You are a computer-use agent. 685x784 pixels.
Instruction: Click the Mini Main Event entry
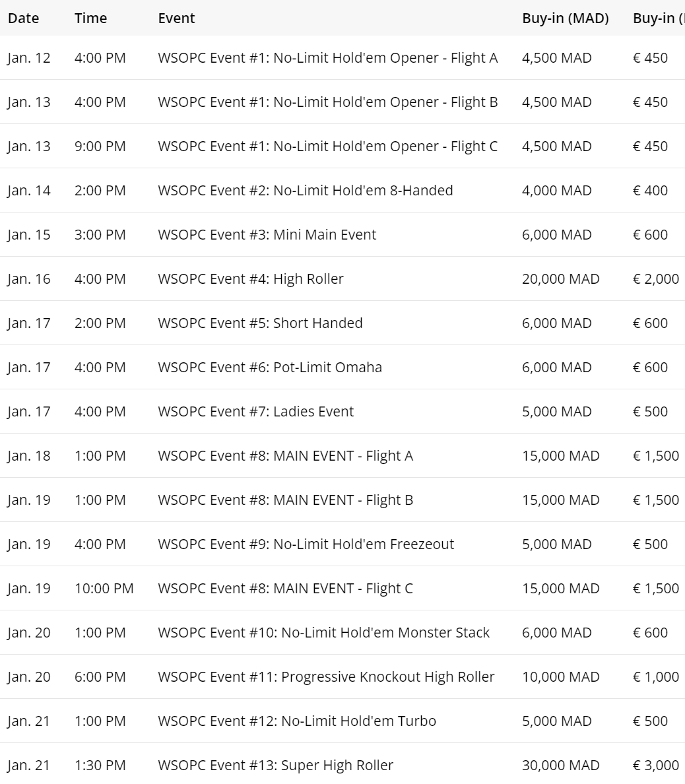point(267,235)
